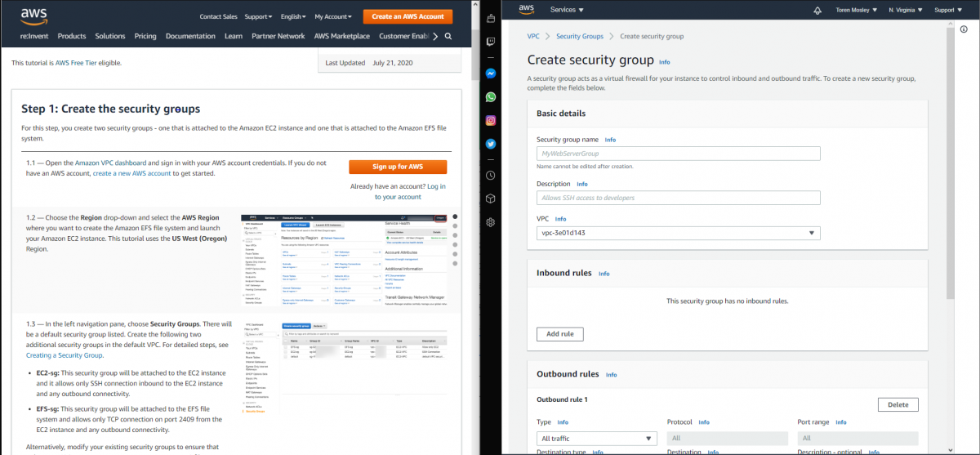
Task: Focus the Description input field
Action: [x=678, y=198]
